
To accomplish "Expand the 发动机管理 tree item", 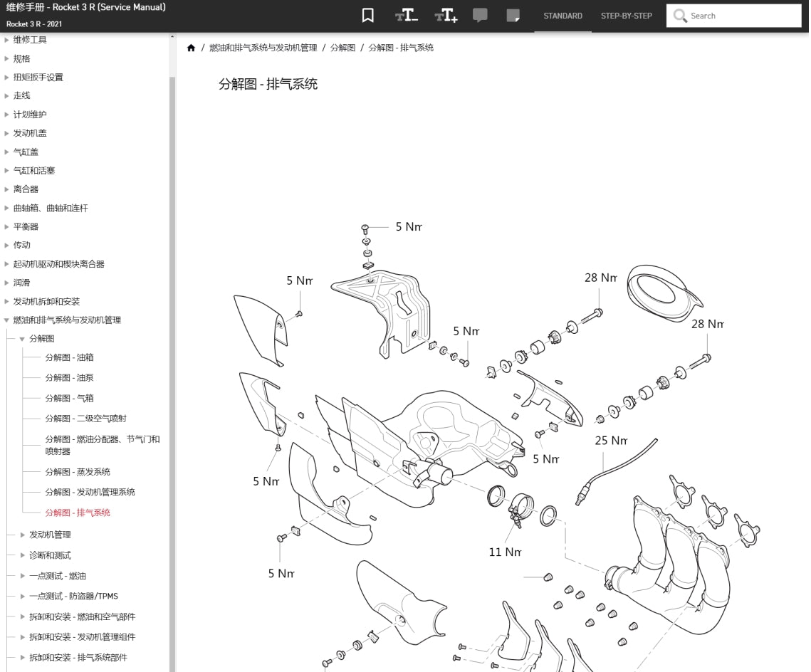I will click(x=21, y=534).
